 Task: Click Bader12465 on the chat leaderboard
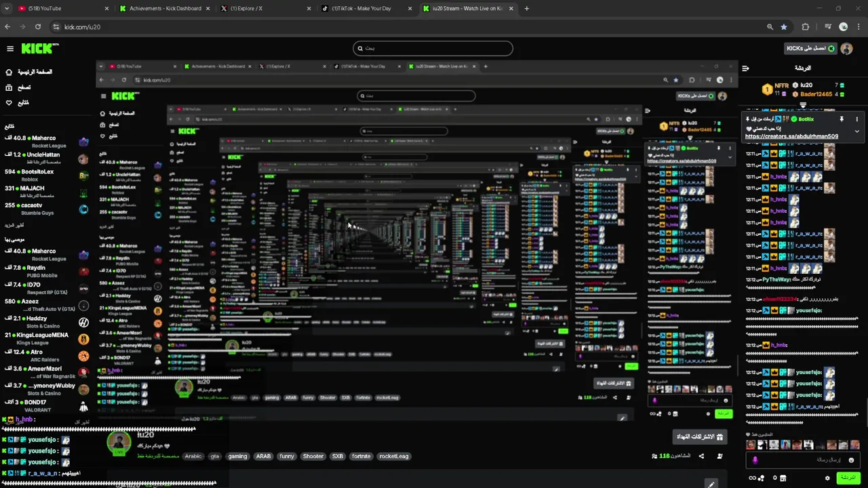[816, 94]
